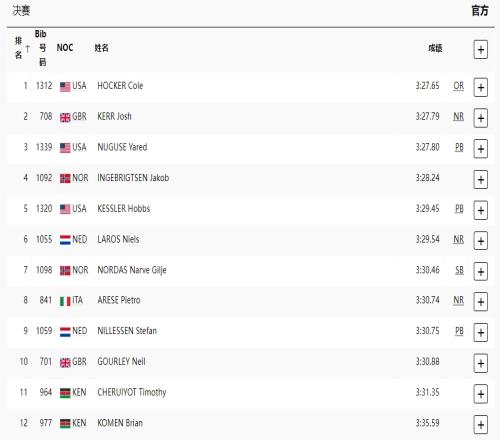Click the NOC column header
500x440 pixels.
point(65,48)
